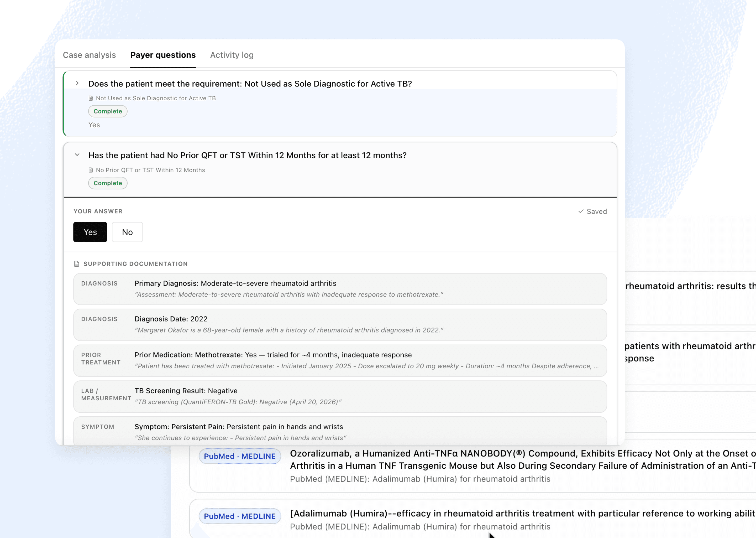Open the Activity log tab
This screenshot has height=538, width=756.
[232, 55]
